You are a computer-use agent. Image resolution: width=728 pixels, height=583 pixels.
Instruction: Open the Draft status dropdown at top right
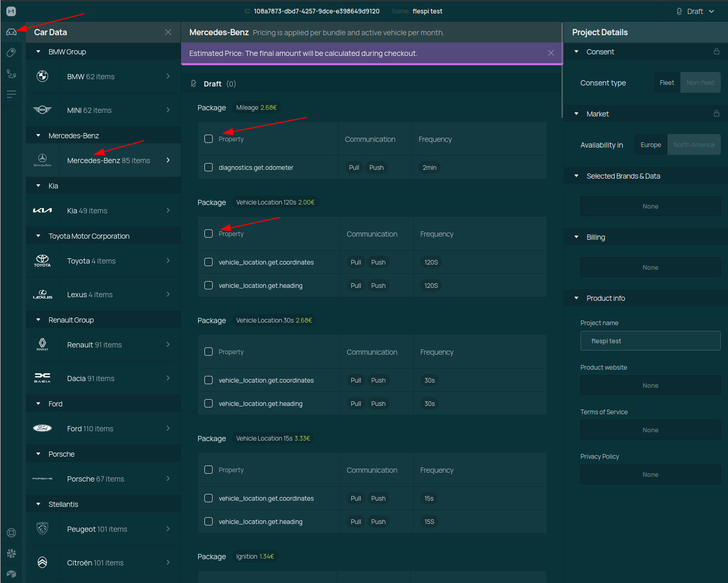[695, 11]
